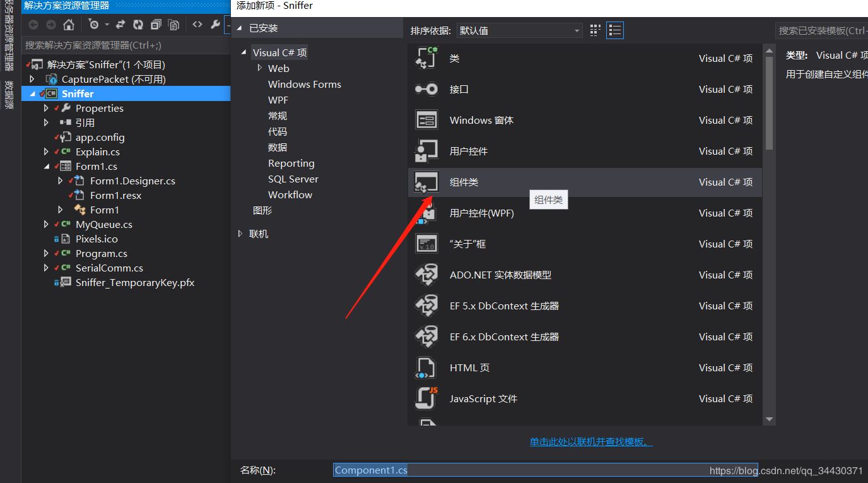Click the Forward arrow in Solution Explorer toolbar
Image resolution: width=868 pixels, height=483 pixels.
coord(50,25)
